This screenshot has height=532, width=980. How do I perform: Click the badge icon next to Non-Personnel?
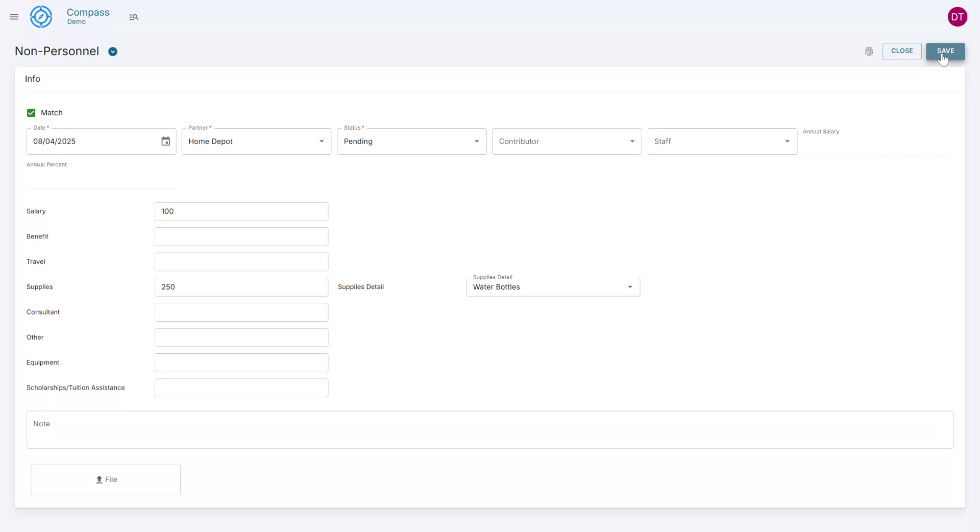[x=113, y=52]
